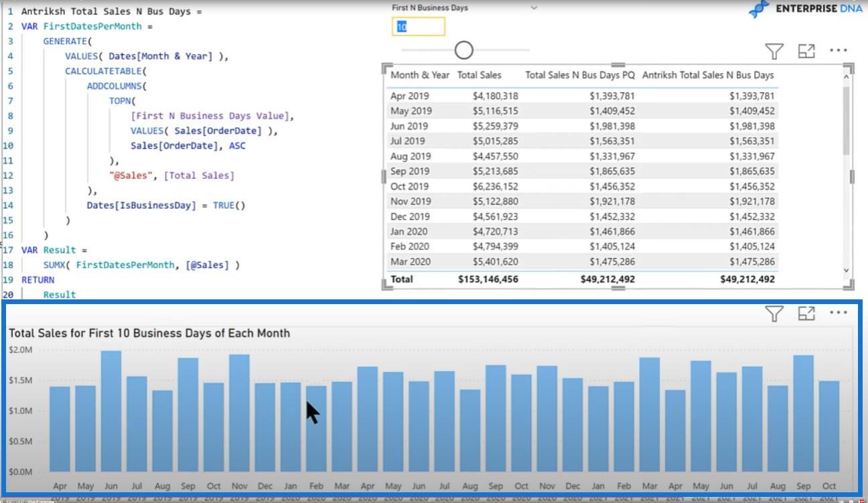
Task: Select the Dec 2019 row label
Action: [x=411, y=216]
